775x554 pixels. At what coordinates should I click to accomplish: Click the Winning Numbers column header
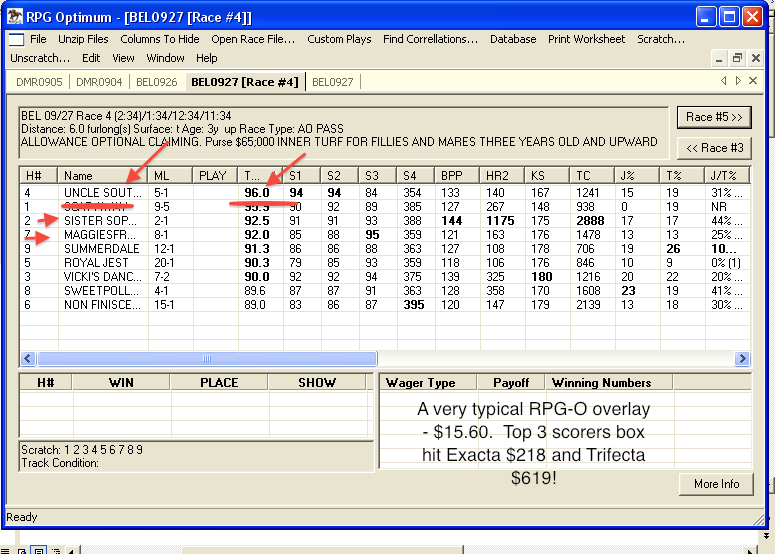click(609, 383)
